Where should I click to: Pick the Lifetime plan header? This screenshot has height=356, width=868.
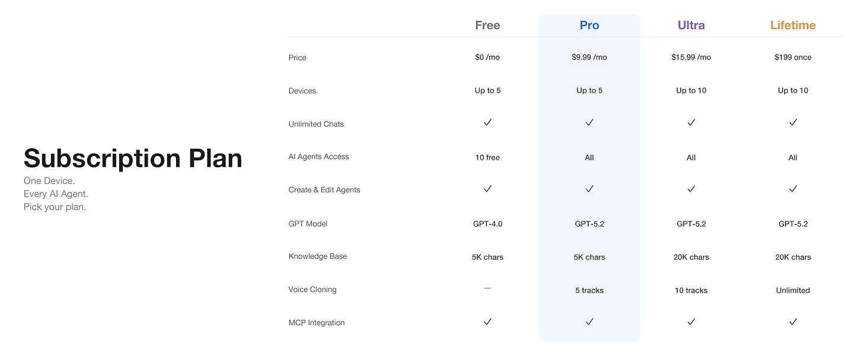tap(793, 26)
